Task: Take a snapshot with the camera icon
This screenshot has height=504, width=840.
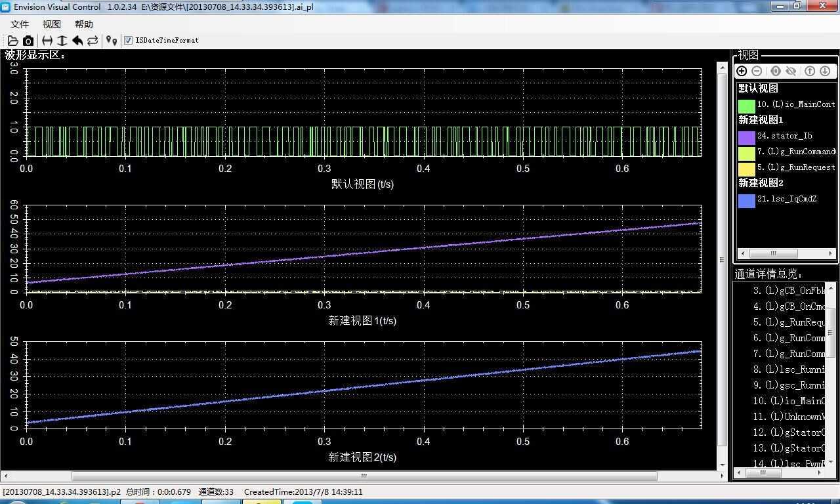Action: tap(28, 41)
